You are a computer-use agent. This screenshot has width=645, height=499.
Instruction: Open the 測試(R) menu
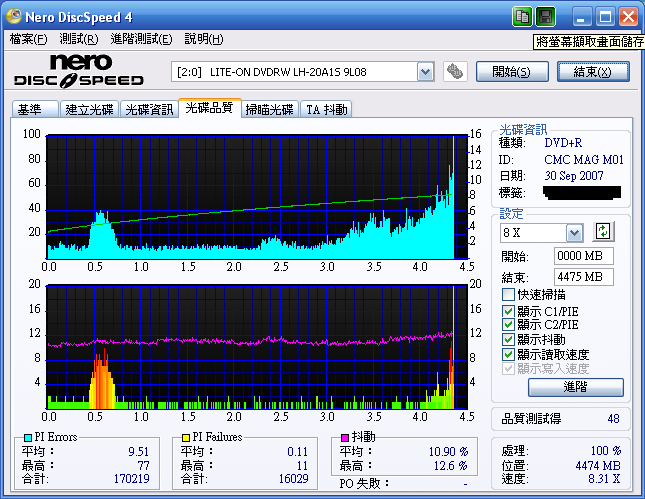(79, 39)
